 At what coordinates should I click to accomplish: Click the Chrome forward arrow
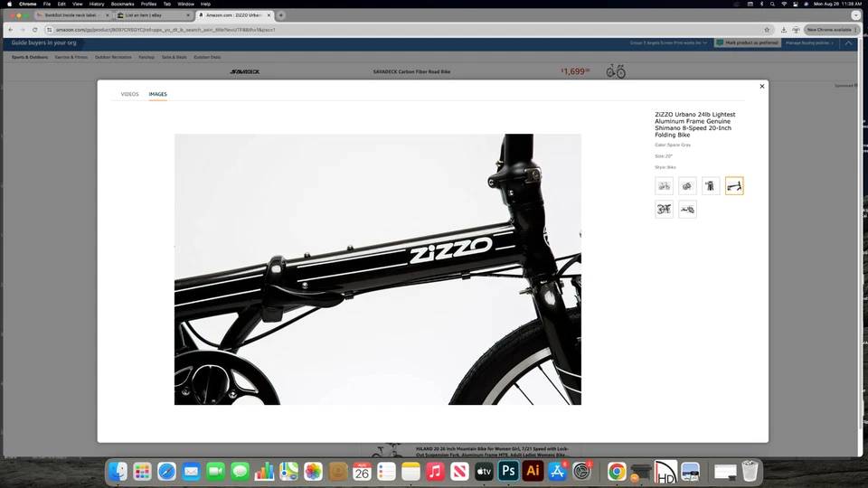pyautogui.click(x=23, y=30)
